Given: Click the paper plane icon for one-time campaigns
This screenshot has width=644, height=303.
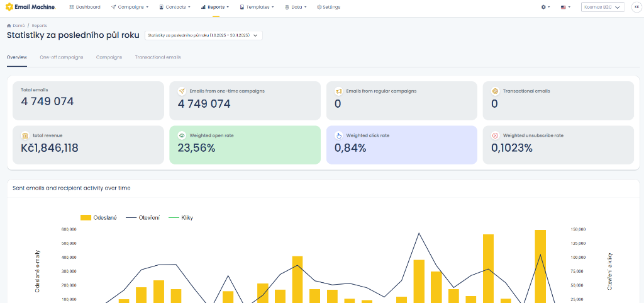Looking at the screenshot, I should click(182, 91).
